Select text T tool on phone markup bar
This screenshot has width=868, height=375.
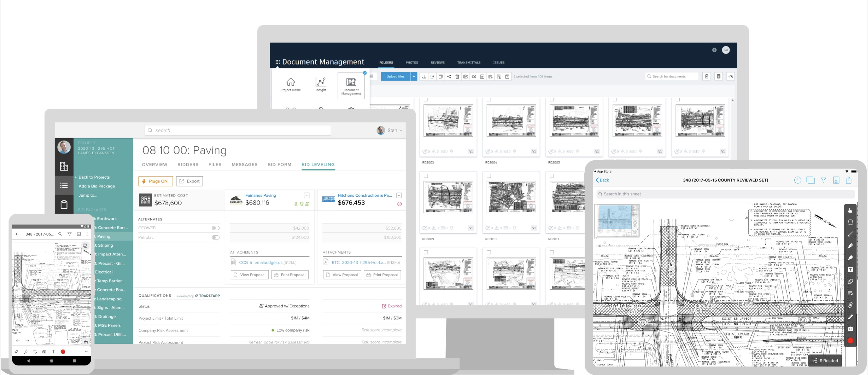pos(53,352)
